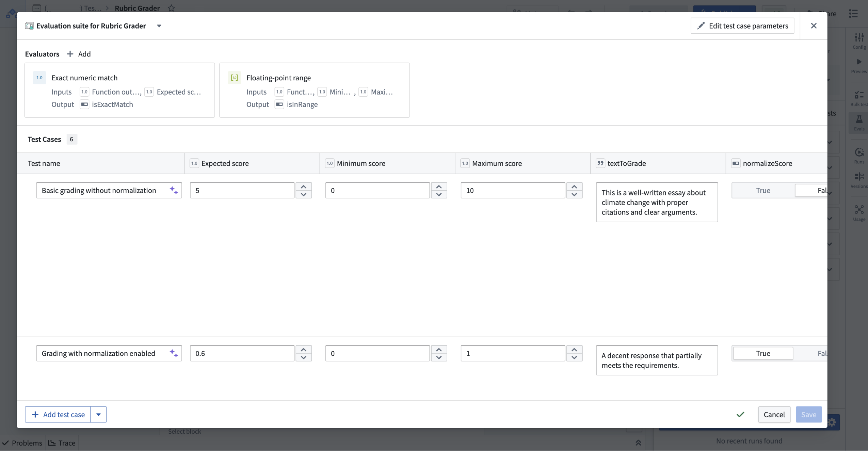
Task: Add a new evaluator with the Add button
Action: [x=79, y=53]
